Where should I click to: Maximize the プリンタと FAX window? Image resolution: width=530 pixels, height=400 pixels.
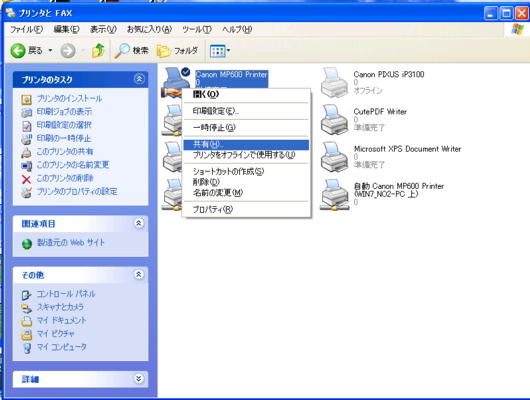pos(506,14)
